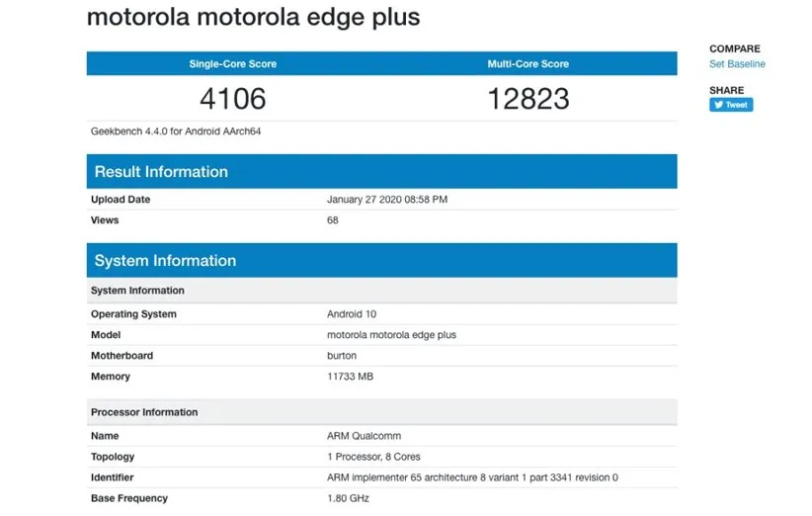Select the upload date January 27 2020
812x516 pixels.
point(386,200)
